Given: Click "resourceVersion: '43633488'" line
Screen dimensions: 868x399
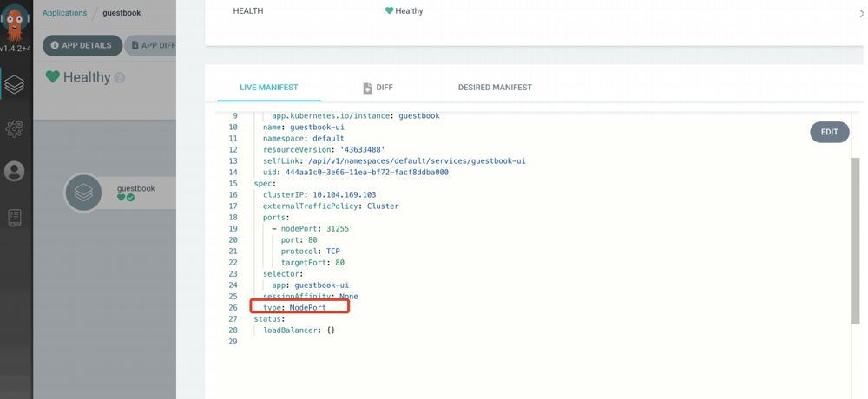Looking at the screenshot, I should [x=324, y=149].
